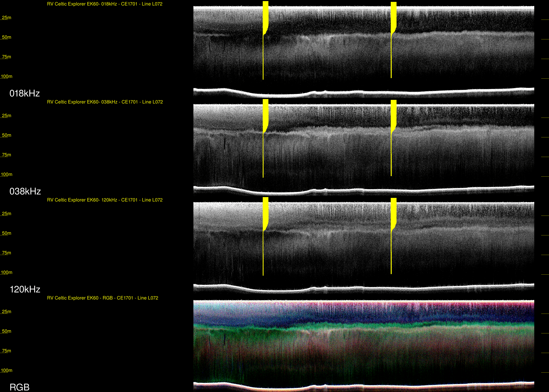Click the 038kHz frequency label

pyautogui.click(x=25, y=191)
